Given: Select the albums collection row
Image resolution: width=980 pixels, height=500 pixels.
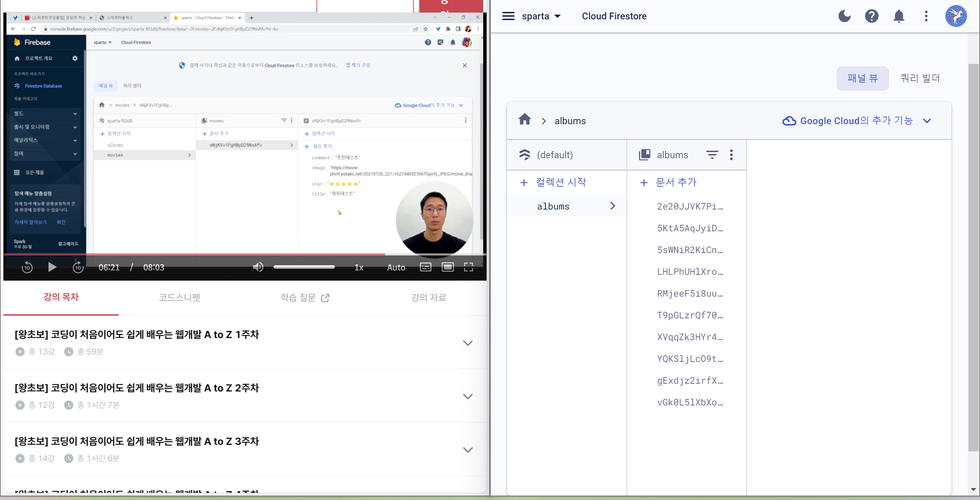Looking at the screenshot, I should pos(567,206).
